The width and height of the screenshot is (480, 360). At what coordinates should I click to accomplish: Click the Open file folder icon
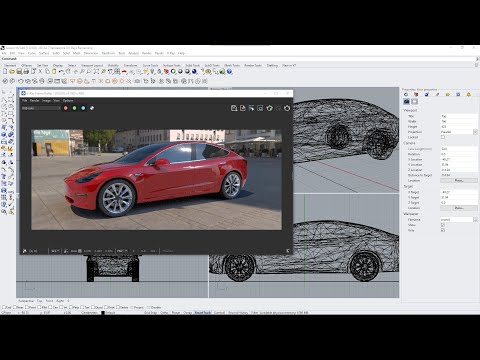coord(12,71)
